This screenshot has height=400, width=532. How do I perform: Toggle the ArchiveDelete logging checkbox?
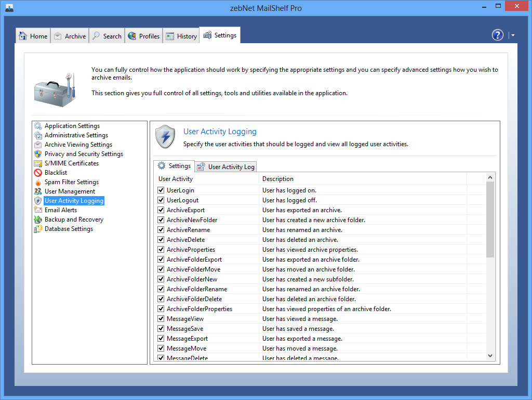(x=161, y=240)
